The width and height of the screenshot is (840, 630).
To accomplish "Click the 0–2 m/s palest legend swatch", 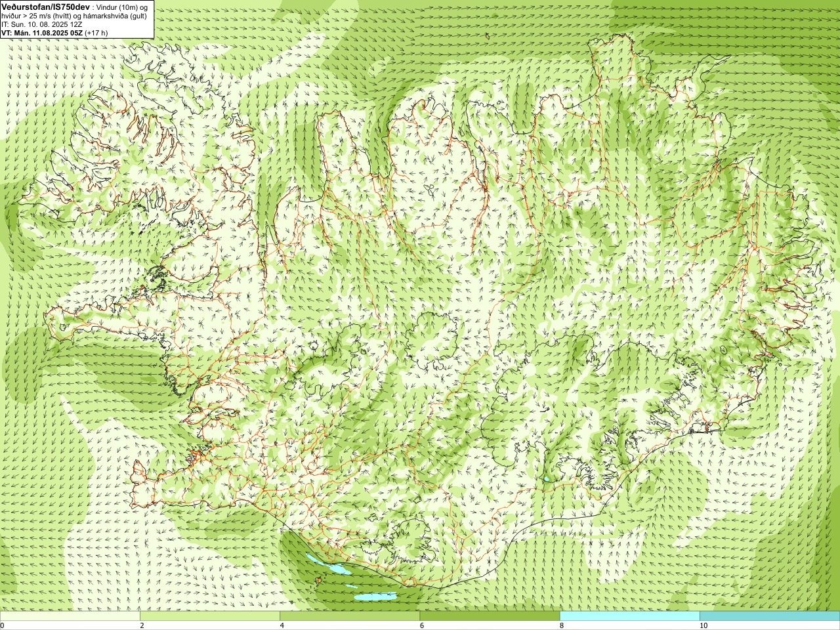I will [x=70, y=616].
